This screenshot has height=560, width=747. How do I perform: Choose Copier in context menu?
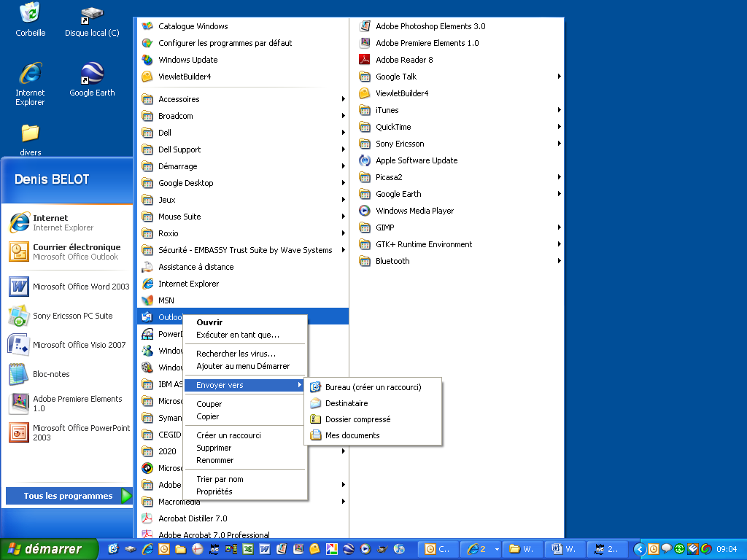pyautogui.click(x=245, y=416)
